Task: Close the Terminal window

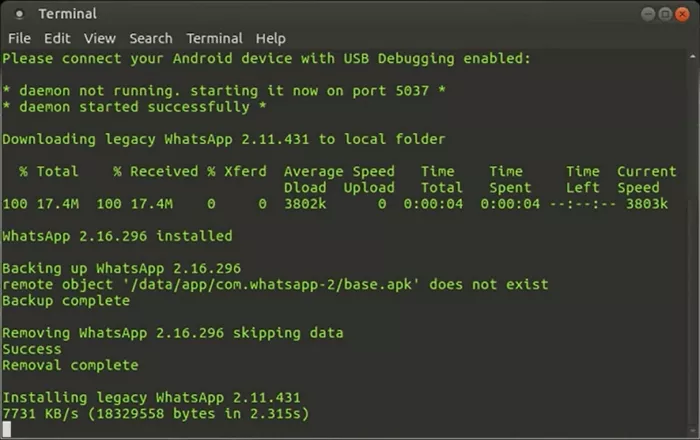Action: [682, 14]
